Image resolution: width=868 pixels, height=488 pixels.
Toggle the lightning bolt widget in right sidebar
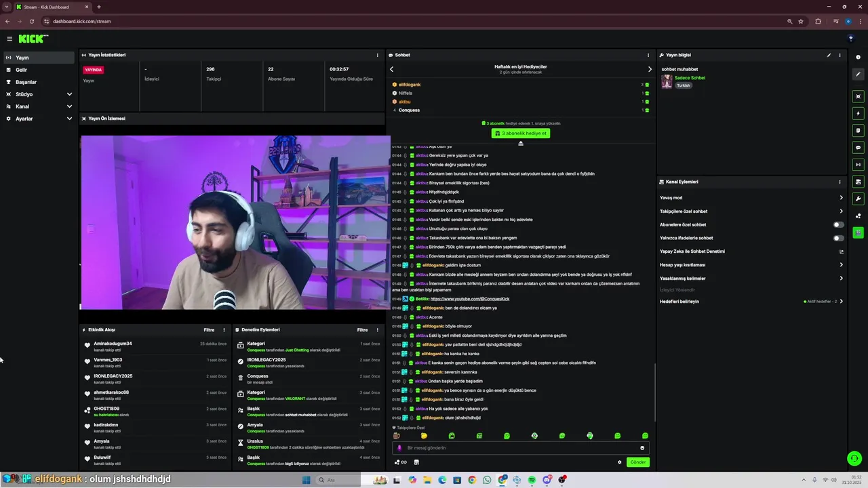[859, 113]
